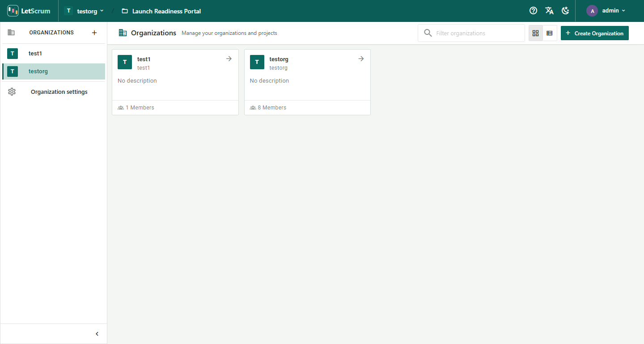
Task: Expand the testorg organization dropdown
Action: (84, 11)
